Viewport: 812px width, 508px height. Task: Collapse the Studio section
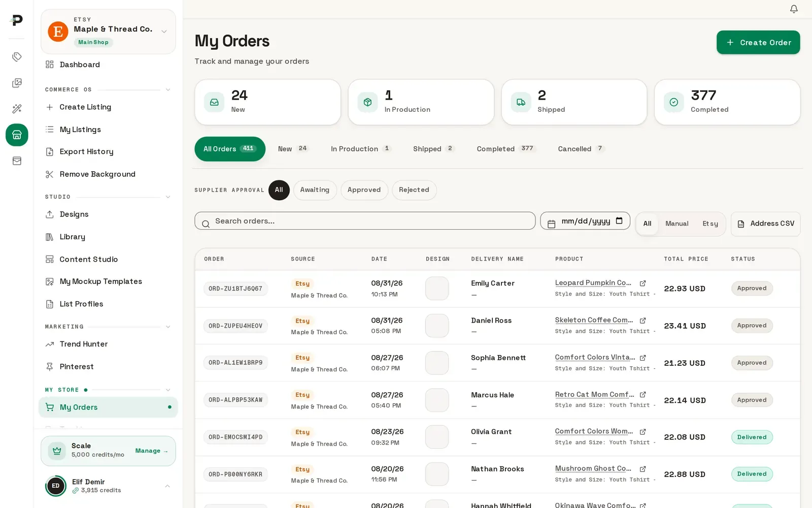(x=168, y=197)
